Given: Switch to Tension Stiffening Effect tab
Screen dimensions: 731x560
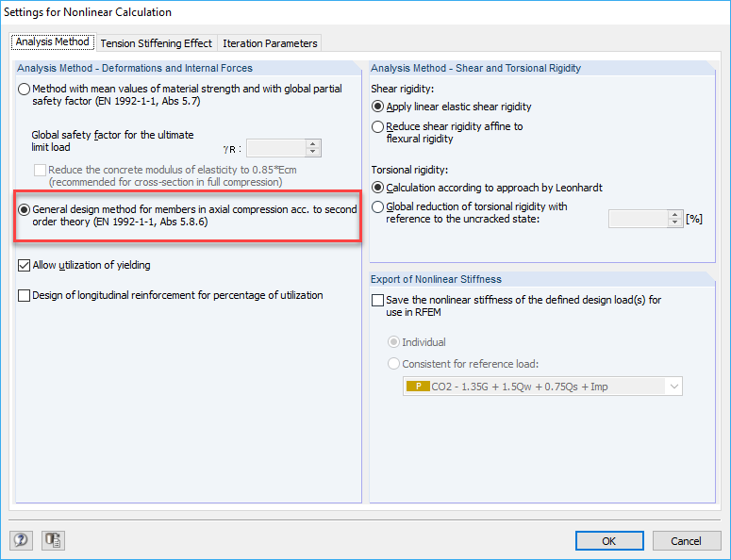Looking at the screenshot, I should [156, 43].
